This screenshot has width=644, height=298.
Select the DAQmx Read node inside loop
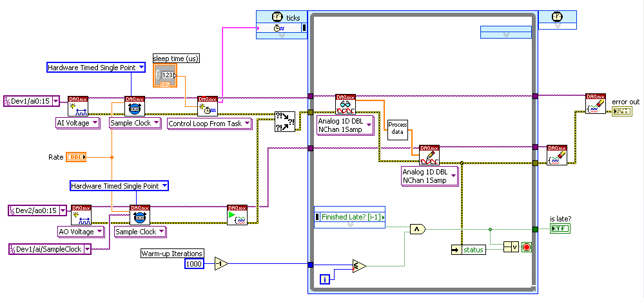[x=345, y=105]
